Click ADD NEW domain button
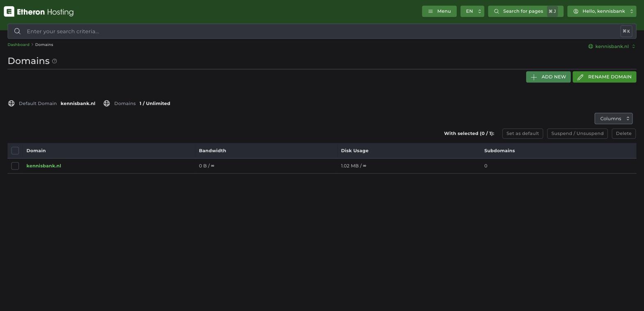The width and height of the screenshot is (644, 311). 548,77
